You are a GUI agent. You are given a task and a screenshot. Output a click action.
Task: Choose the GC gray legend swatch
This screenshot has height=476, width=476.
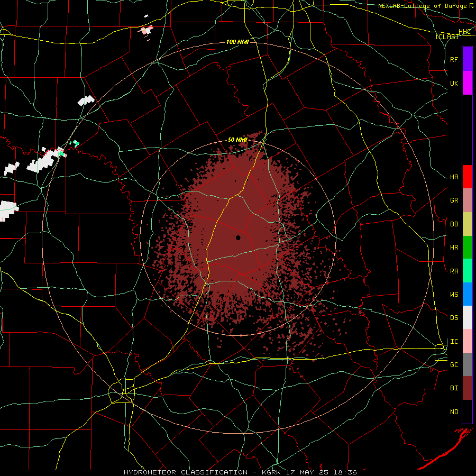467,364
